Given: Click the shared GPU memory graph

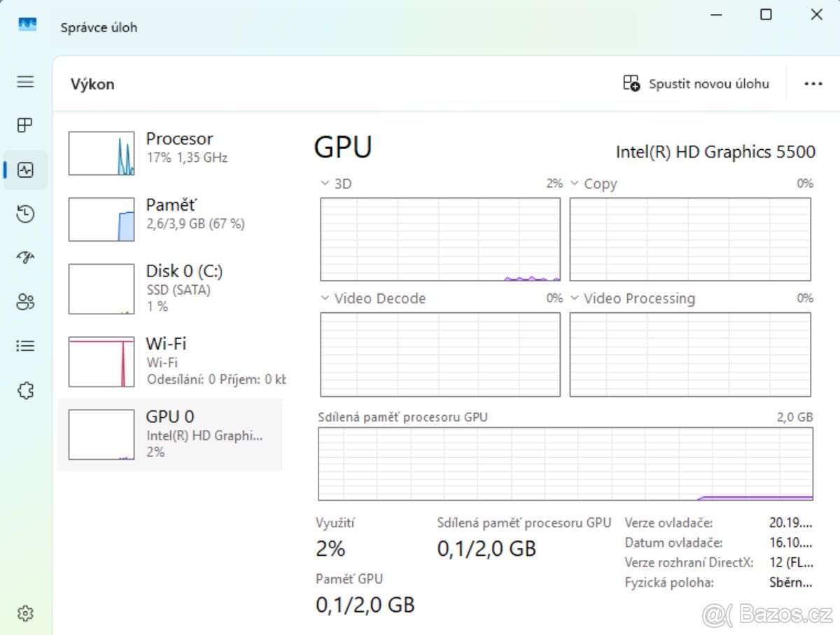Looking at the screenshot, I should pos(566,463).
